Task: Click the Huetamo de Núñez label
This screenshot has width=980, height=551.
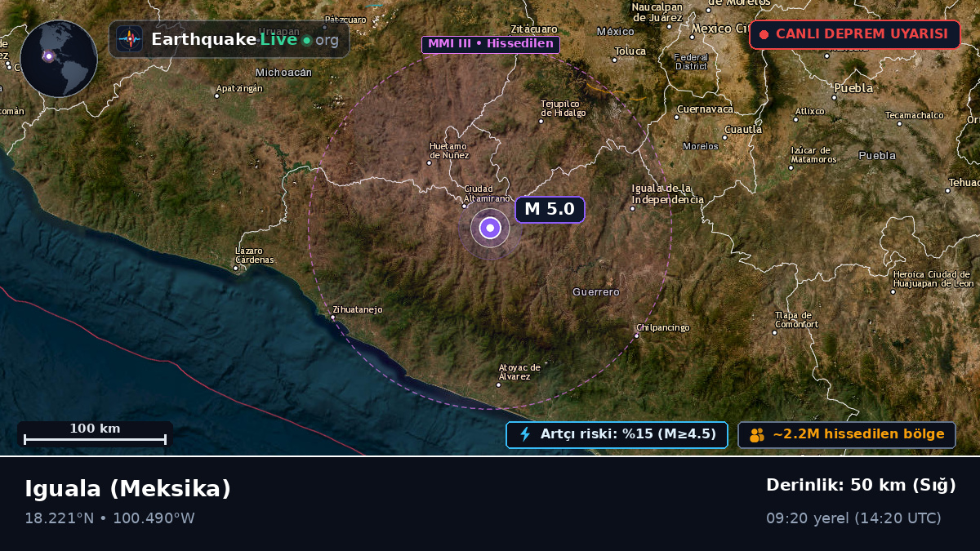Action: [x=449, y=150]
